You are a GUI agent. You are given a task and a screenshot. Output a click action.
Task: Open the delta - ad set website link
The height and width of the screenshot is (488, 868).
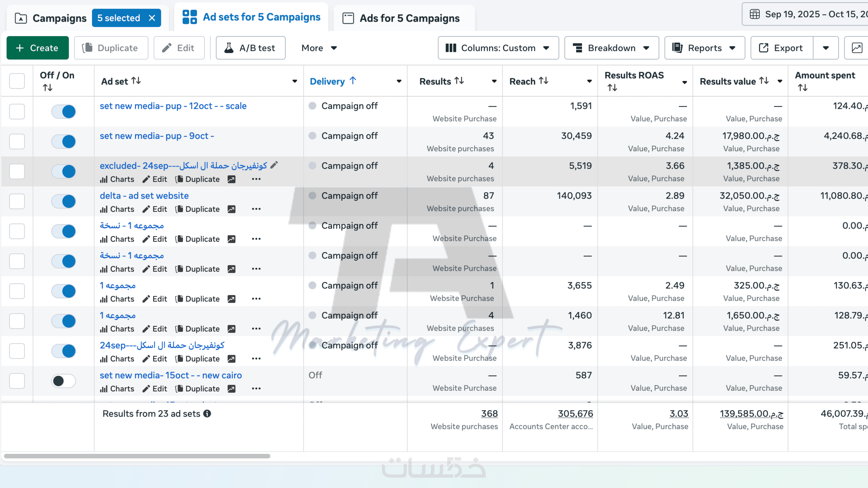144,196
